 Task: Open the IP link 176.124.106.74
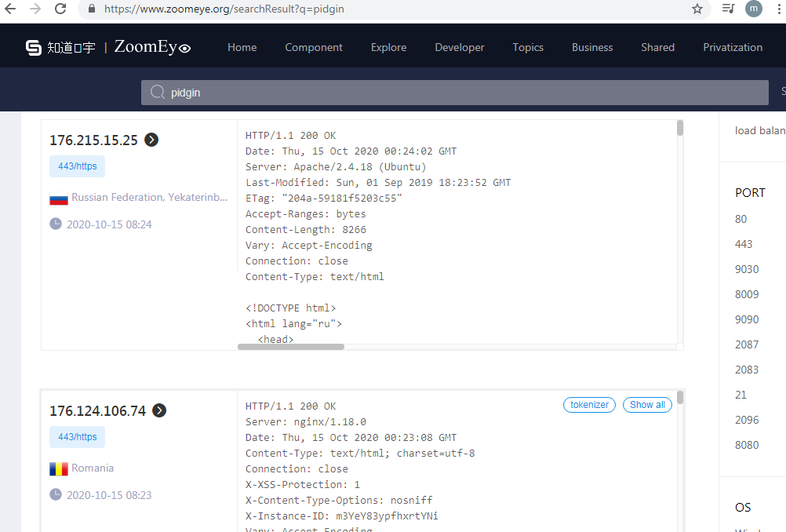tap(97, 410)
